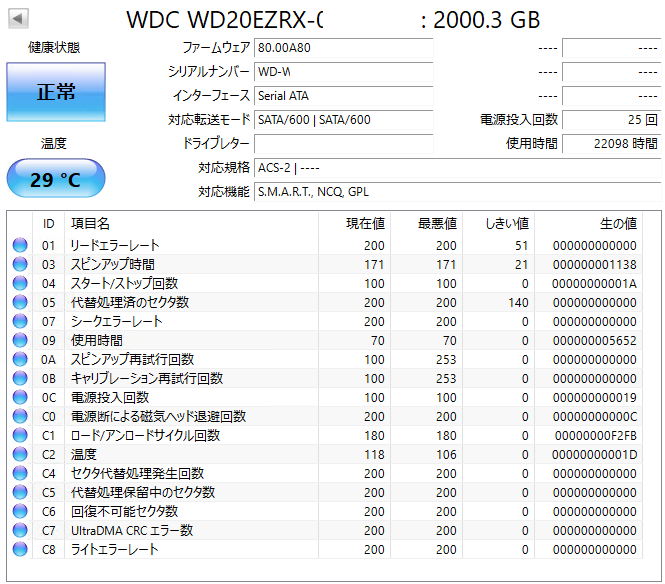Click the empty drive letter field
Viewport: 665px width, 584px height.
pos(344,144)
